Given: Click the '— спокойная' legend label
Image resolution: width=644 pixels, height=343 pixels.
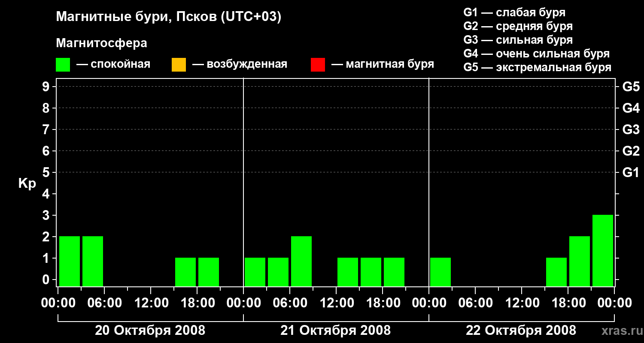Looking at the screenshot, I should [x=113, y=64].
